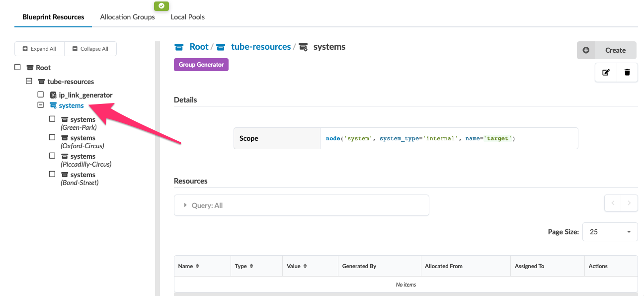644x296 pixels.
Task: Click the next page arrow above Page Size
Action: click(629, 203)
